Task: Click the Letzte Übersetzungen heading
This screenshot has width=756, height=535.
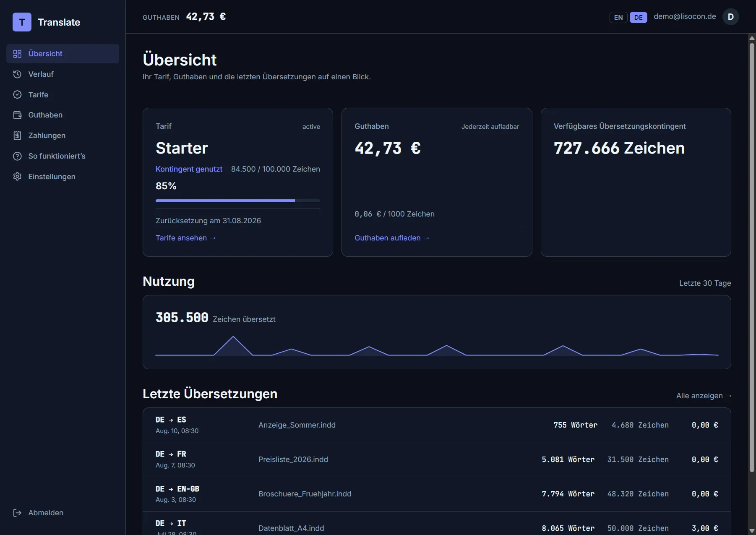Action: click(x=210, y=394)
